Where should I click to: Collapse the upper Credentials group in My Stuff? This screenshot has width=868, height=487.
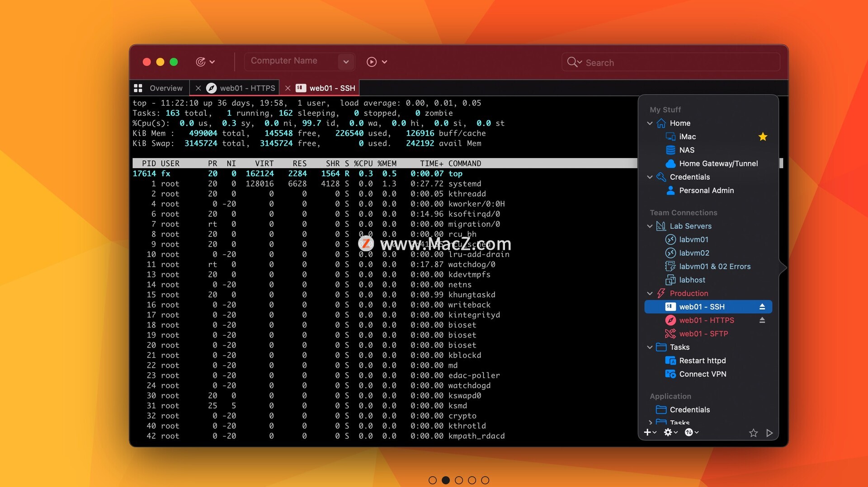(x=650, y=177)
